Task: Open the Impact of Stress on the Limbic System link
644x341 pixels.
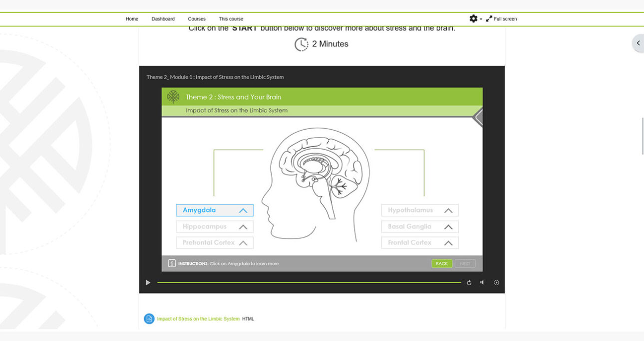Action: click(198, 318)
